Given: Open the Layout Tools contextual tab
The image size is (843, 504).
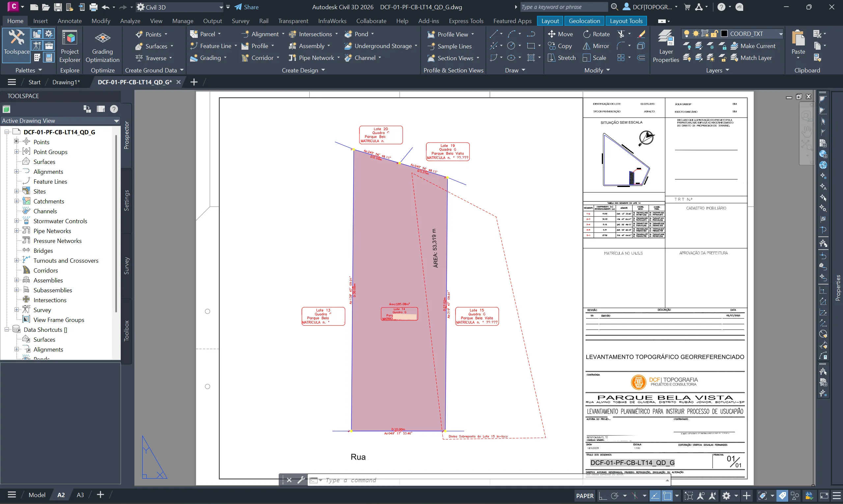Looking at the screenshot, I should point(626,21).
